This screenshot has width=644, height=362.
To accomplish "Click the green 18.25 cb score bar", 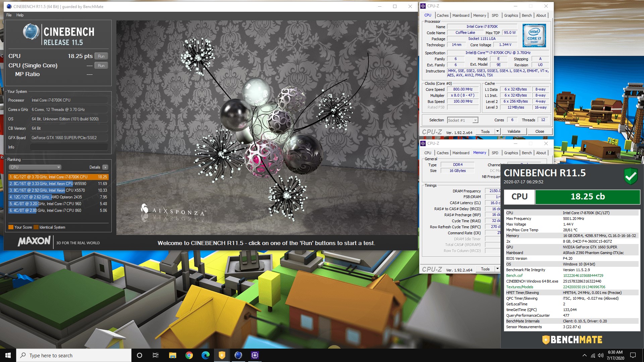I will click(588, 197).
